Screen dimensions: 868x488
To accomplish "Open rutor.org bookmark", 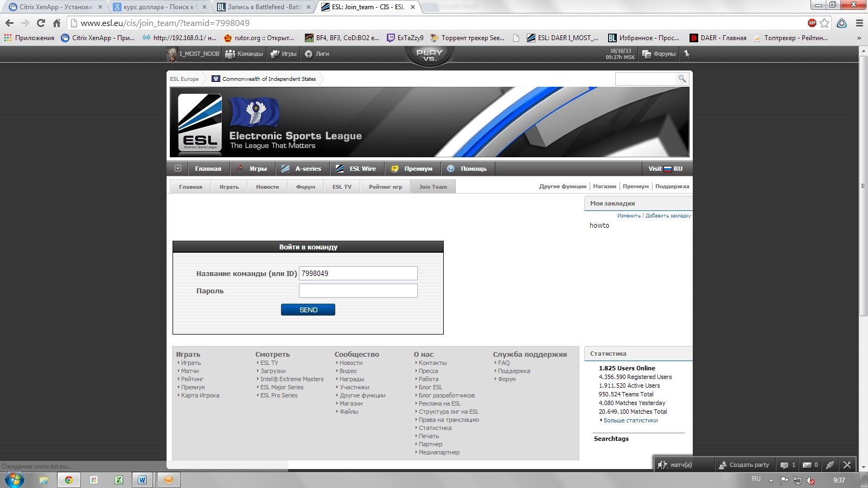I will coord(259,38).
